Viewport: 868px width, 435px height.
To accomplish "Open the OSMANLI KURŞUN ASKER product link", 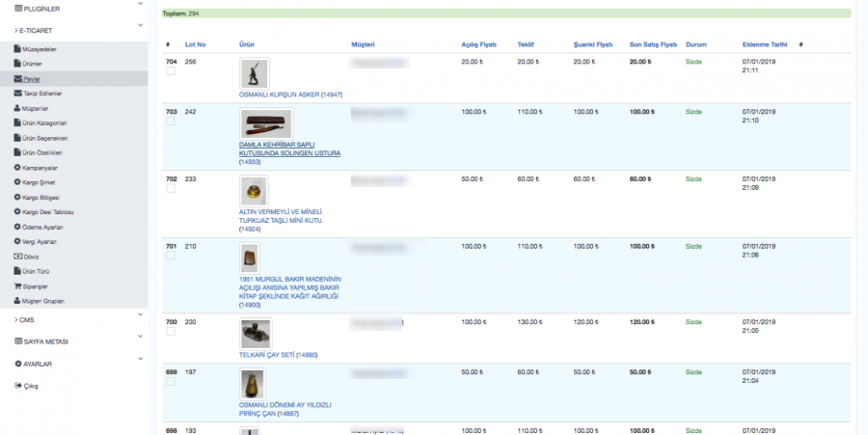I will [286, 95].
